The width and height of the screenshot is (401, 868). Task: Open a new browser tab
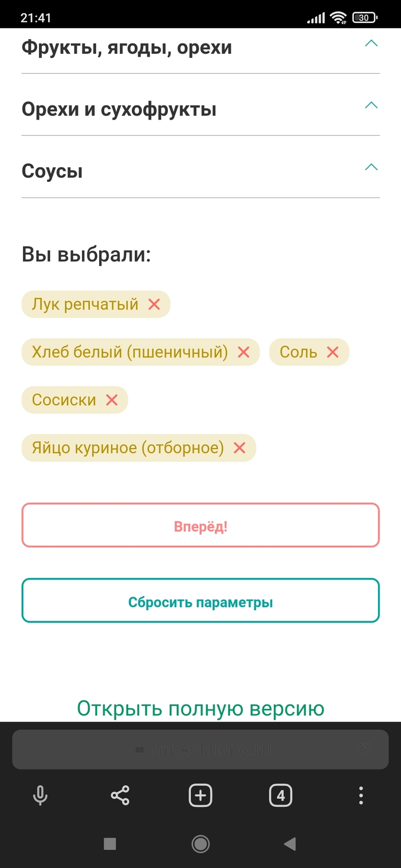200,795
